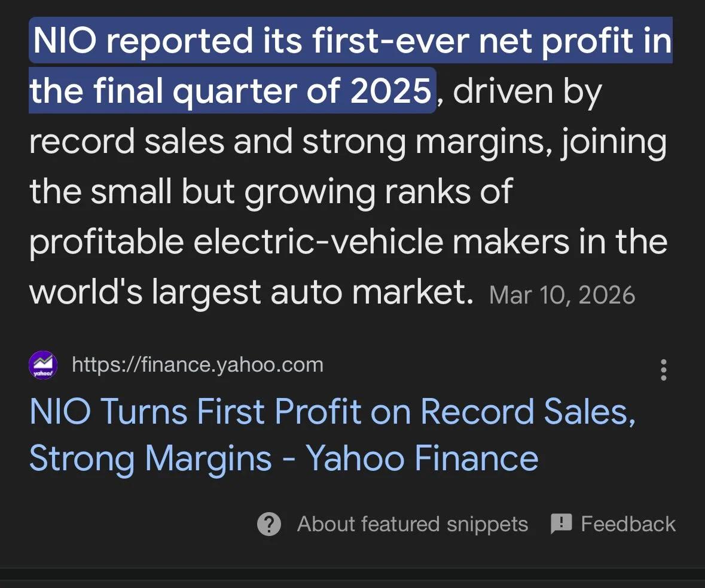705x588 pixels.
Task: Click About featured snippets
Action: pyautogui.click(x=412, y=524)
